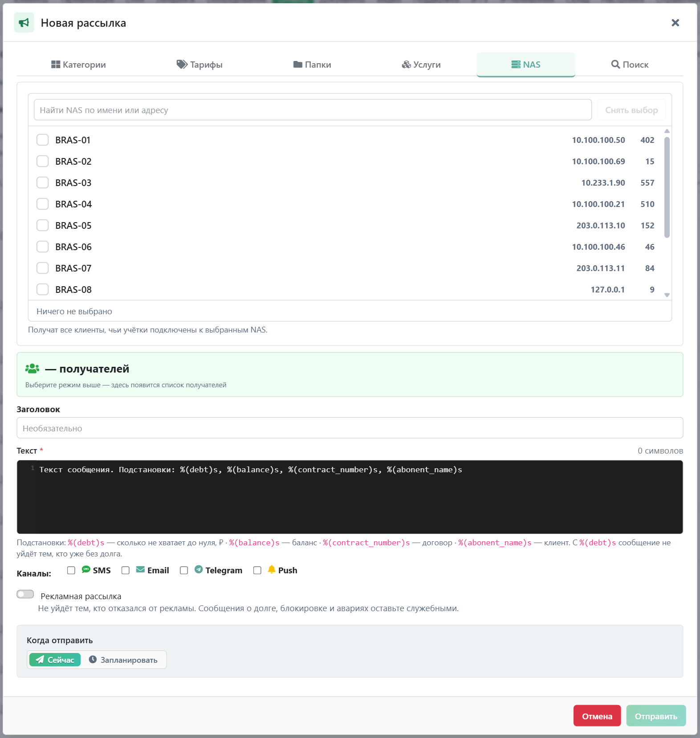The width and height of the screenshot is (700, 738).
Task: Enable the SMS channel checkbox
Action: click(x=71, y=570)
